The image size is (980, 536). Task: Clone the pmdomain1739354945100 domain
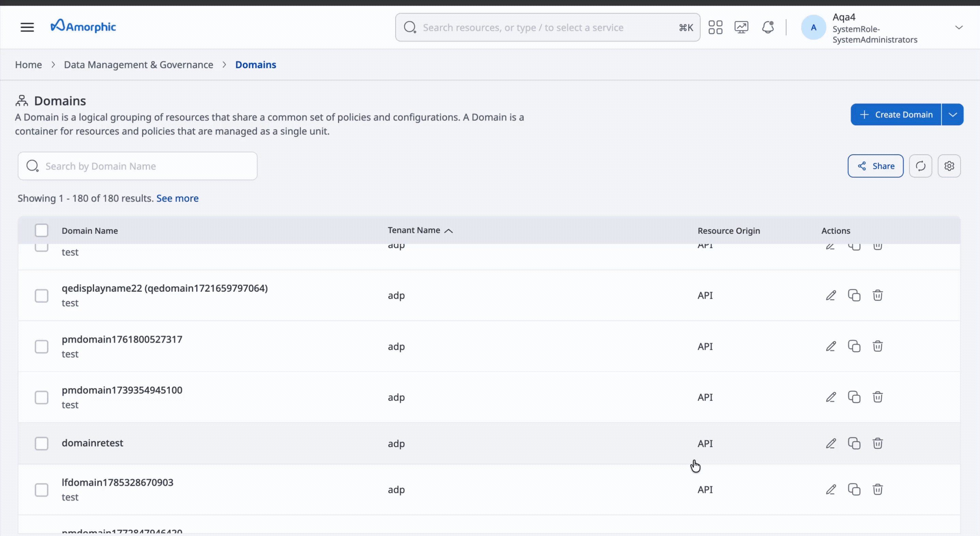854,397
